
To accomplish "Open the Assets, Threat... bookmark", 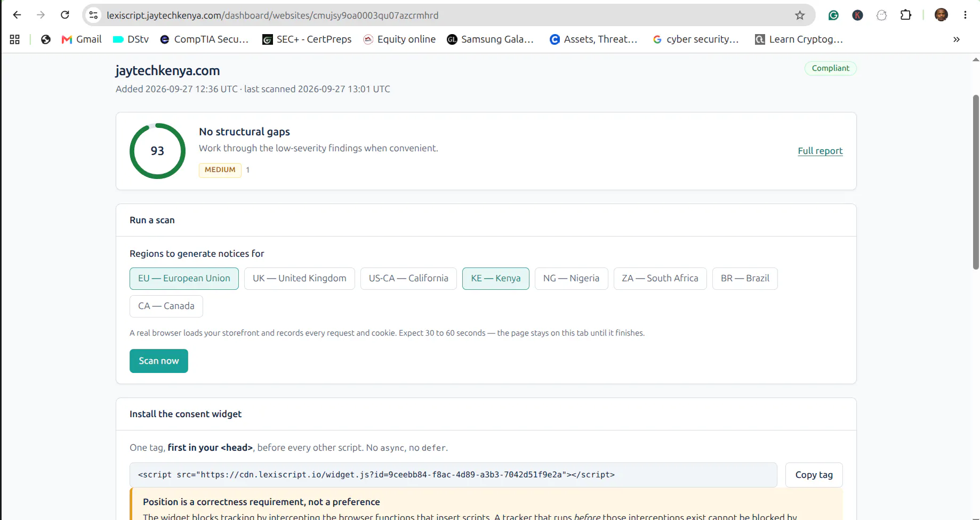I will point(593,39).
